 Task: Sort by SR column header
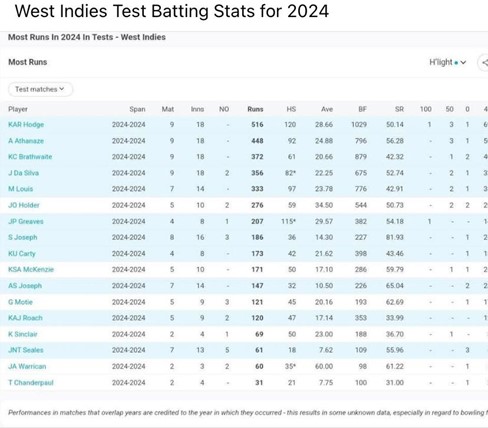[x=399, y=109]
